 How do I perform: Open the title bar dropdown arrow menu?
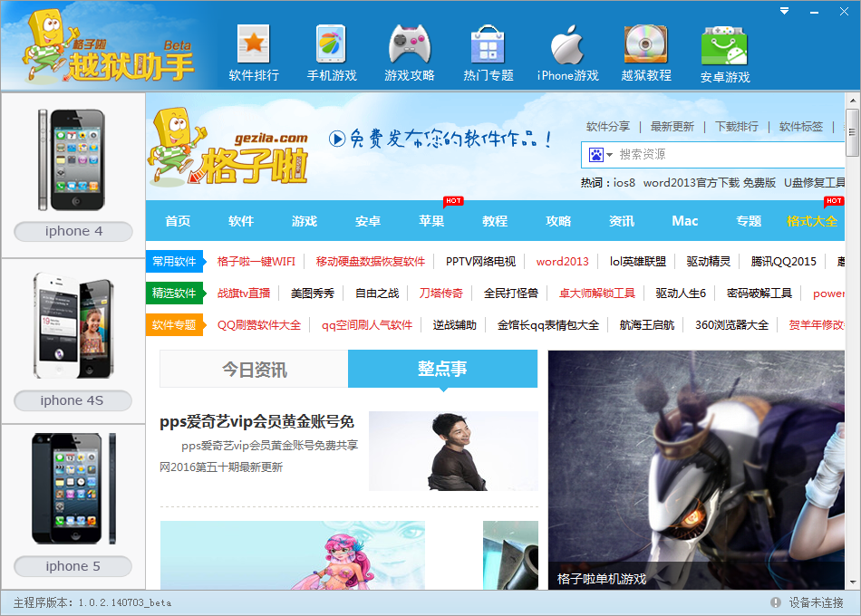pyautogui.click(x=783, y=11)
